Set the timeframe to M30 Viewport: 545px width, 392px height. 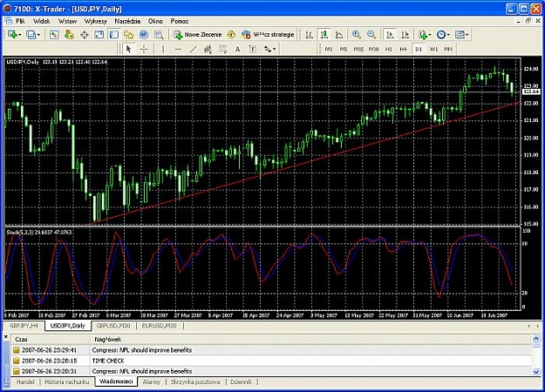[x=373, y=50]
